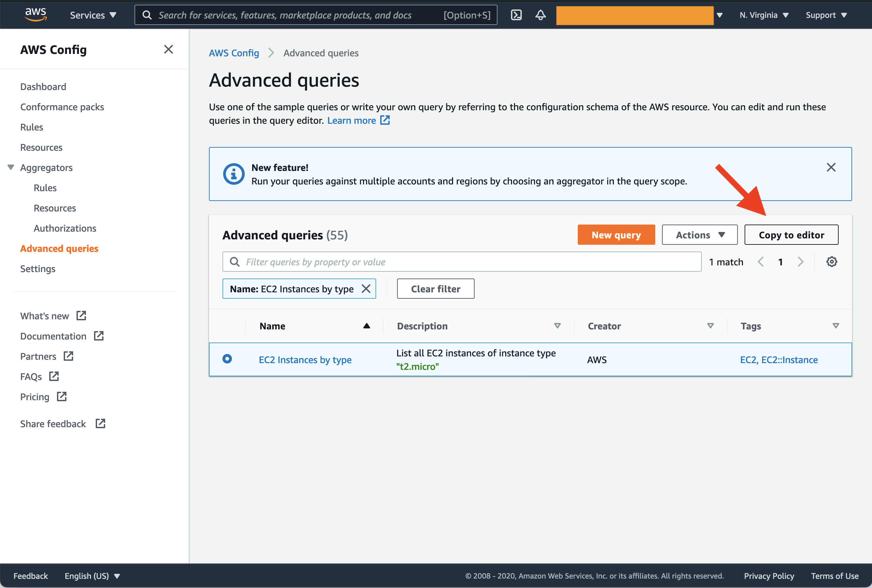Open the Actions dropdown button
The width and height of the screenshot is (872, 588).
699,235
